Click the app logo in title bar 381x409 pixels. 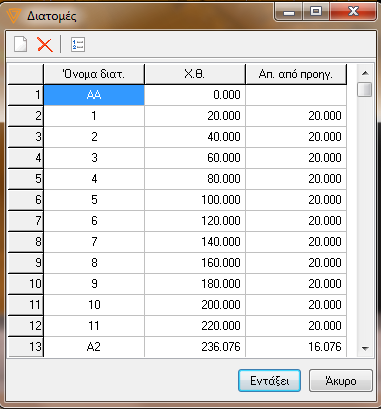[14, 16]
